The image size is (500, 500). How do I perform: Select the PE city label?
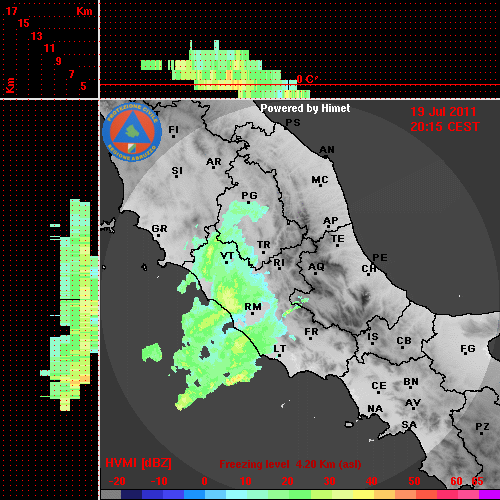(380, 258)
